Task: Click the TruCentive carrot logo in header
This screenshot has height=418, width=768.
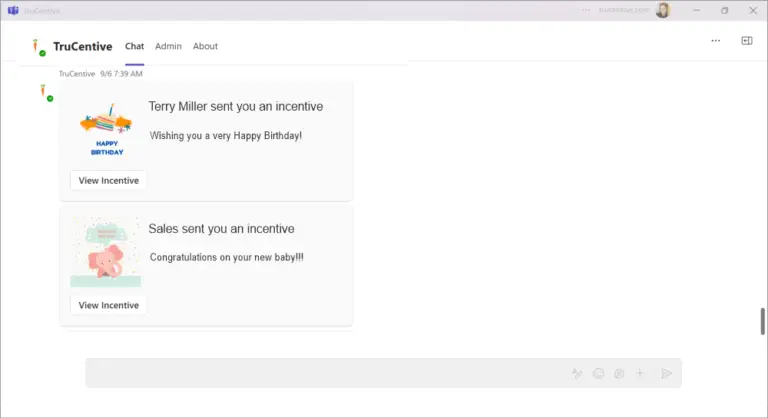Action: pos(39,48)
